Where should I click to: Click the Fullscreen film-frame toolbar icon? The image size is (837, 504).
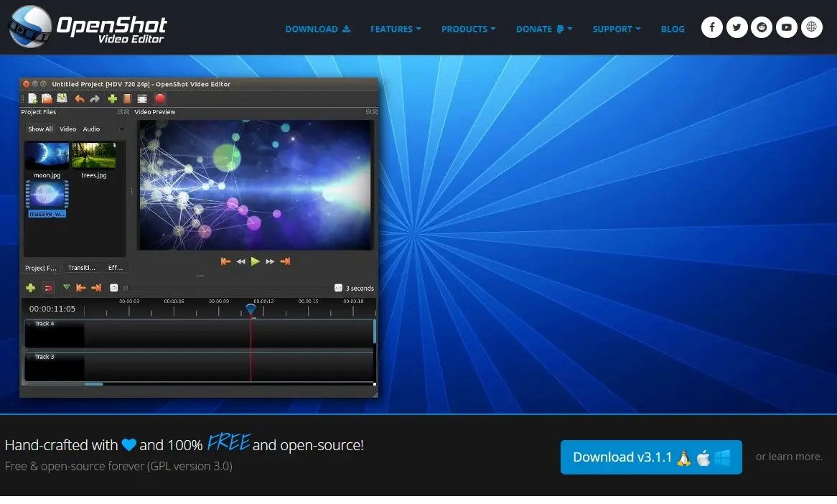(142, 99)
